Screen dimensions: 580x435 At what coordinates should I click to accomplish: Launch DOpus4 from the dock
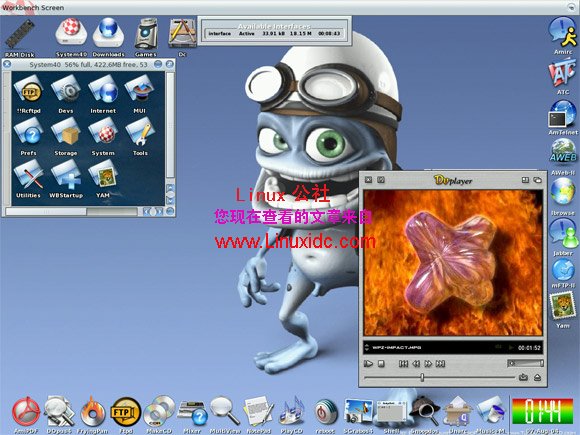tap(59, 412)
